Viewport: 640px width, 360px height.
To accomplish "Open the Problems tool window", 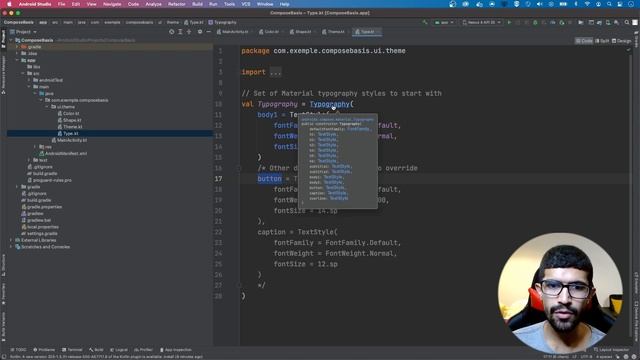I will pyautogui.click(x=44, y=350).
